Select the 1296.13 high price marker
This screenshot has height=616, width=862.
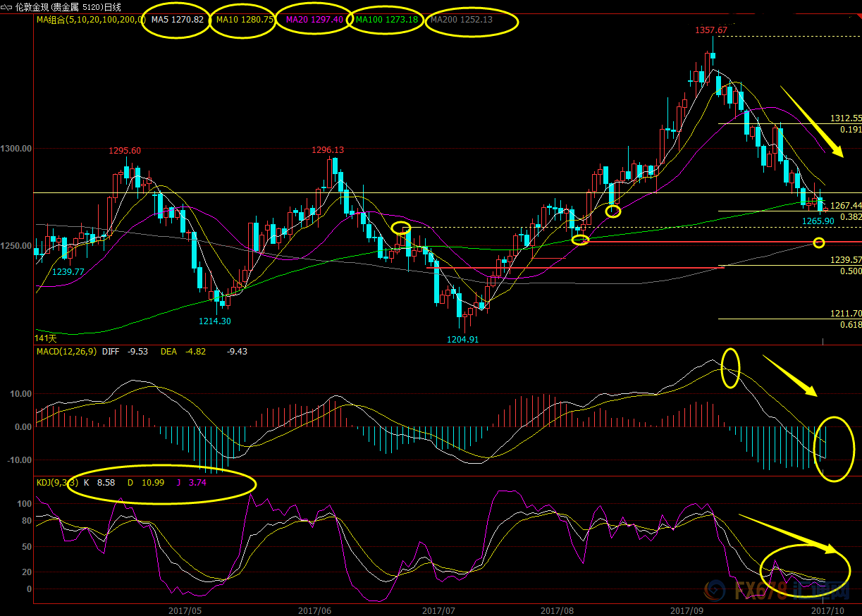point(328,150)
